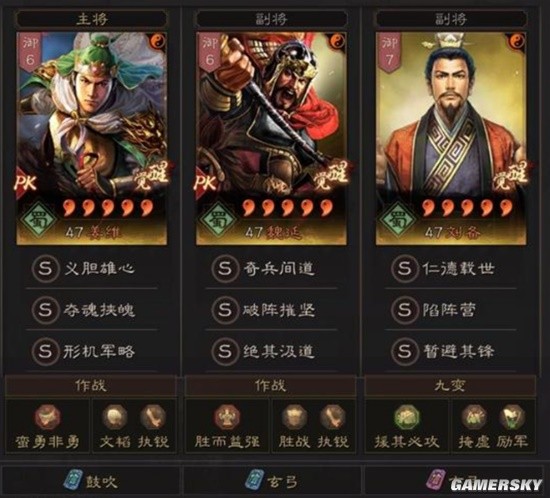Select the 陷阵营 skill
The width and height of the screenshot is (550, 498).
451,310
